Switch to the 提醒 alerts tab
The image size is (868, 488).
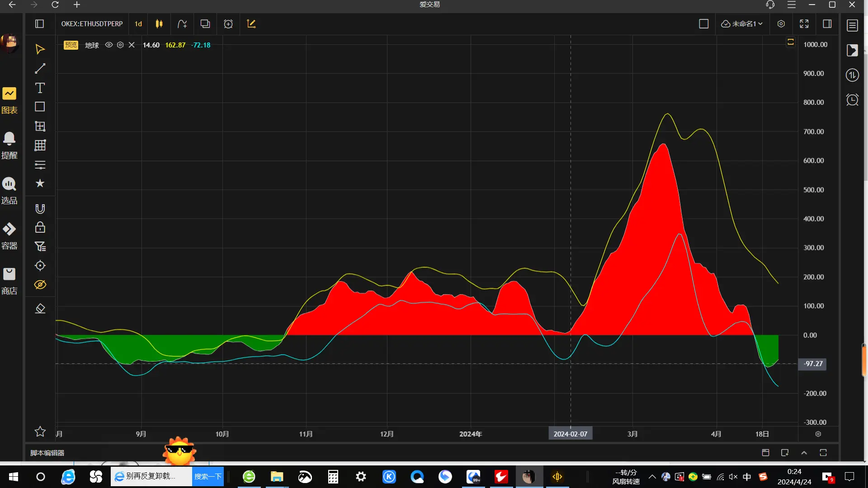[9, 145]
